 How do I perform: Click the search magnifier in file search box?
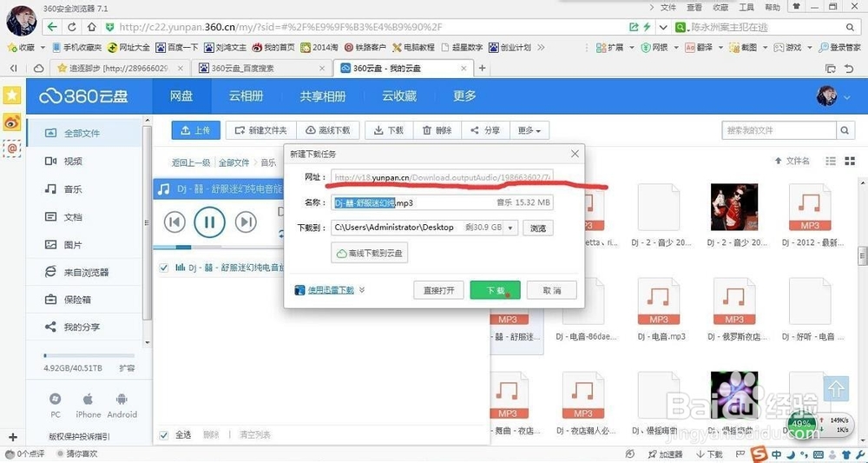845,130
